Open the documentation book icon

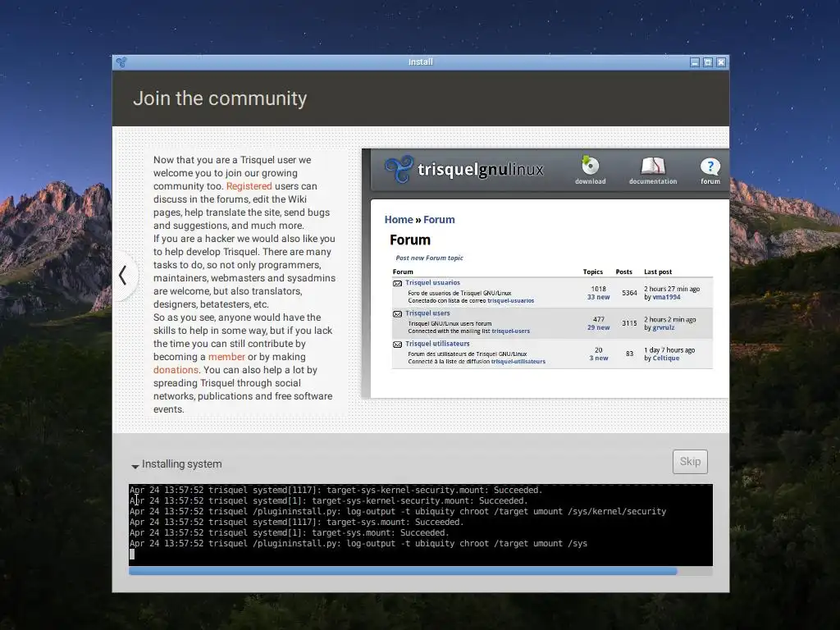(x=652, y=166)
